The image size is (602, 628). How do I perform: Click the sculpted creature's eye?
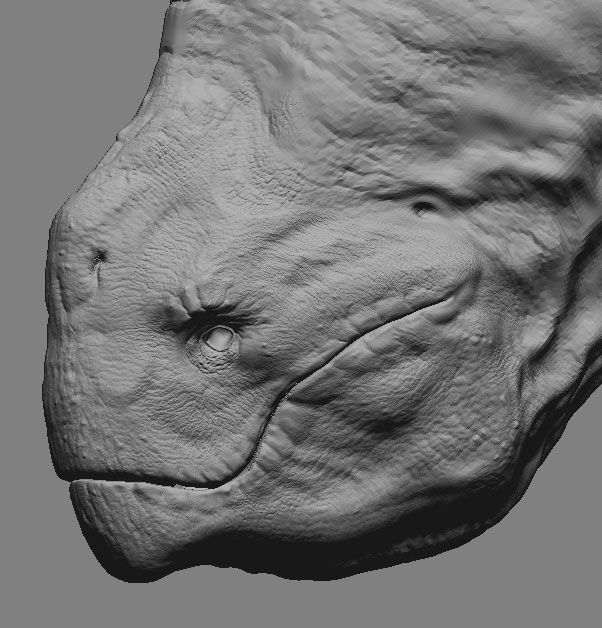coord(219,339)
